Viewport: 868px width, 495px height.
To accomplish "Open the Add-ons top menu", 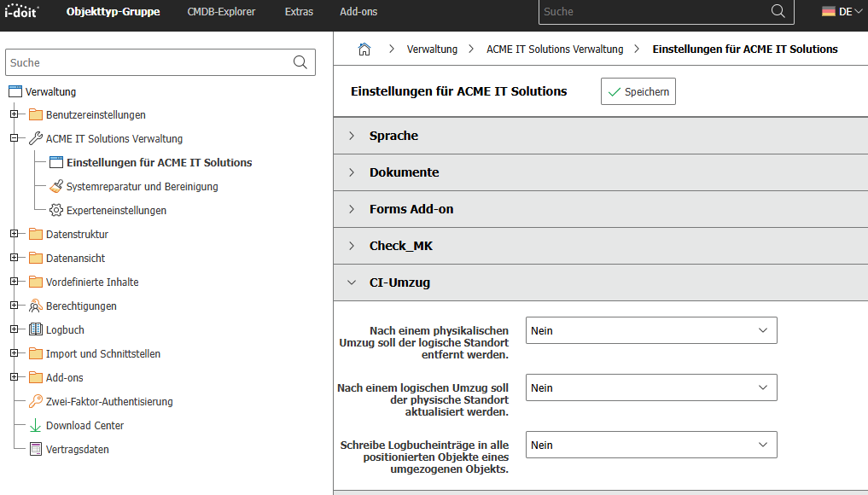I will coord(358,12).
